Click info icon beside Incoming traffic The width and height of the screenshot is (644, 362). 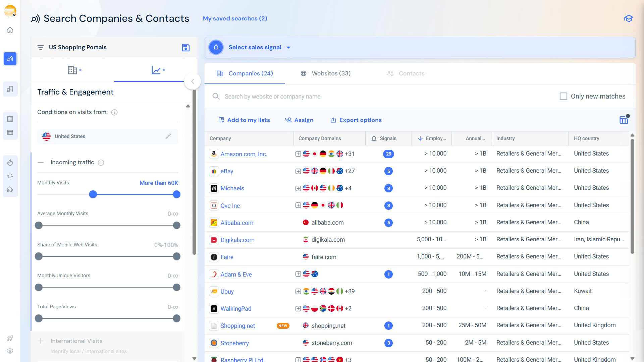click(x=101, y=163)
